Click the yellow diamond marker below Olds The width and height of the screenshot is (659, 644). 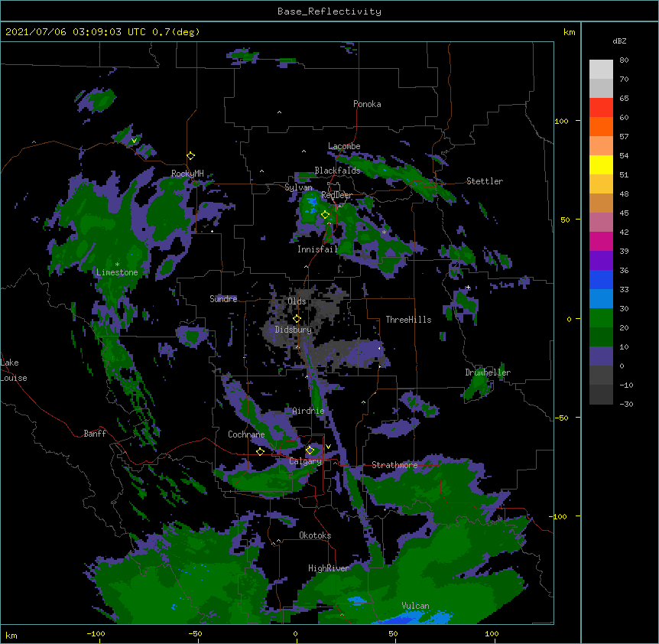297,318
